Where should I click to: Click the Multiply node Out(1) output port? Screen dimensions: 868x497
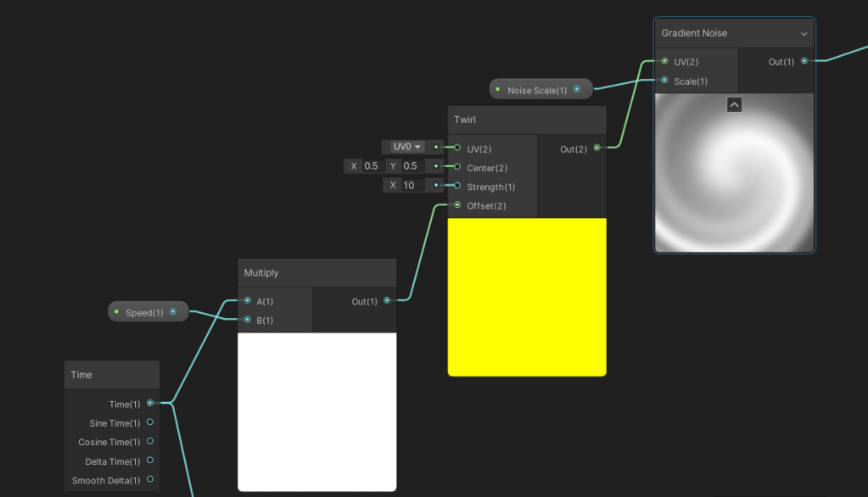point(387,300)
